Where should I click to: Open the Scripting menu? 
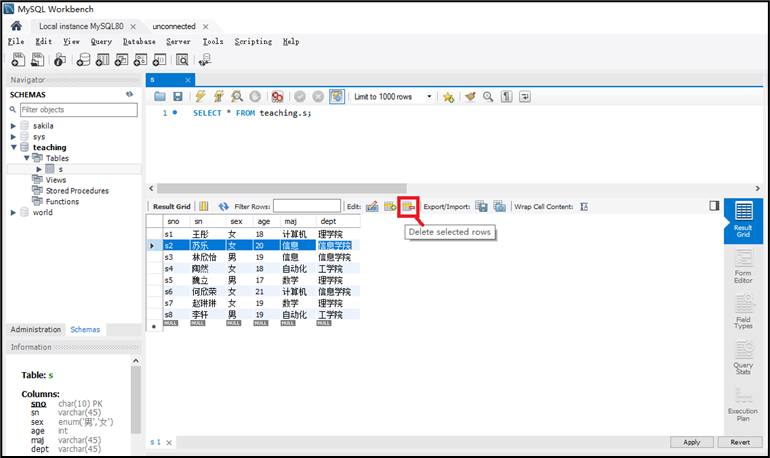tap(253, 41)
